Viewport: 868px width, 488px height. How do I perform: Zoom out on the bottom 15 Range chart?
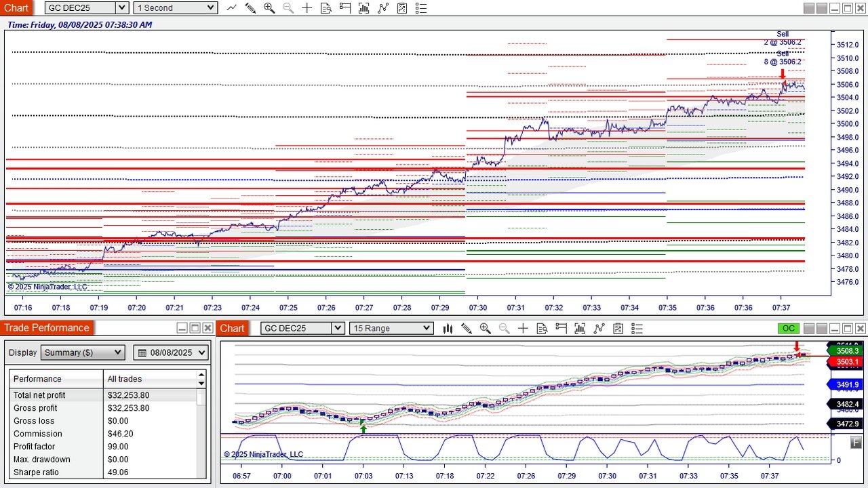pos(505,328)
